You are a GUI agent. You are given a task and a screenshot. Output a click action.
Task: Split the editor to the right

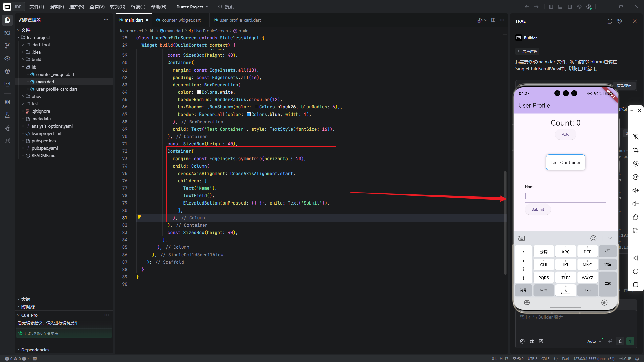pos(493,20)
